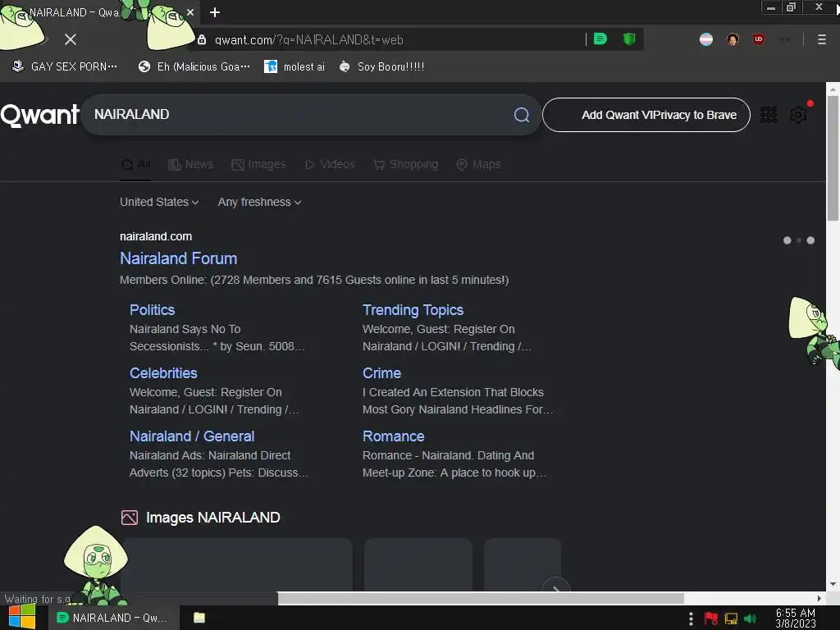Switch to the Maps tab
Viewport: 840px width, 630px height.
click(478, 164)
